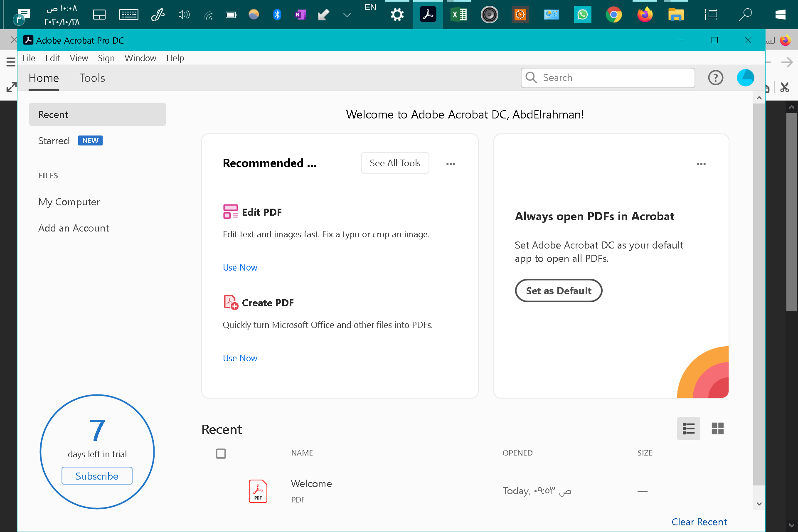Open Task View icon in taskbar
The height and width of the screenshot is (532, 798).
(711, 15)
